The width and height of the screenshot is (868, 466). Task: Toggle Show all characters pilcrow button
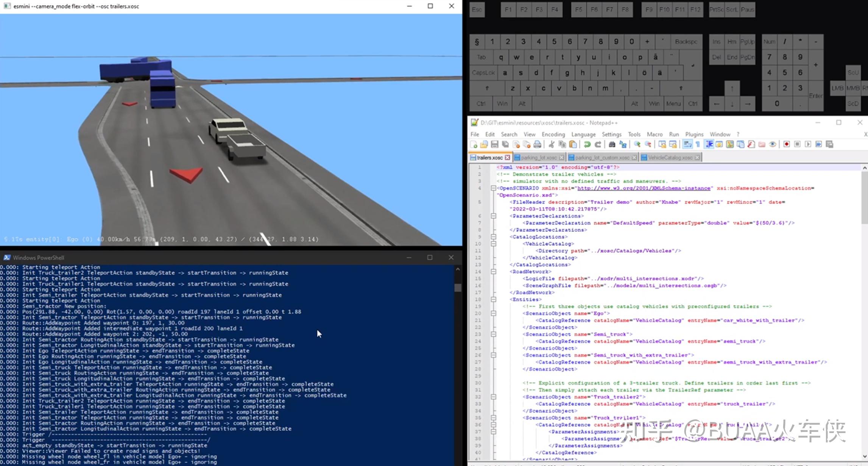698,144
